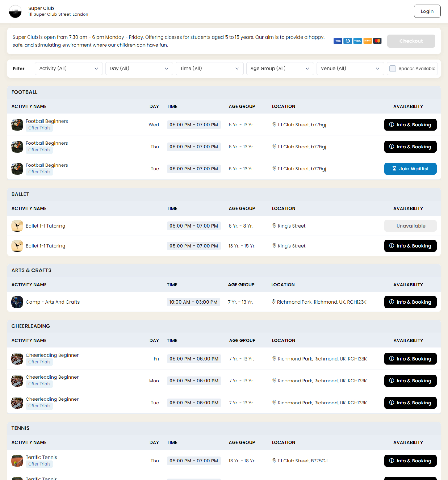The image size is (448, 480).
Task: Open the Activity (All) dropdown
Action: 69,69
